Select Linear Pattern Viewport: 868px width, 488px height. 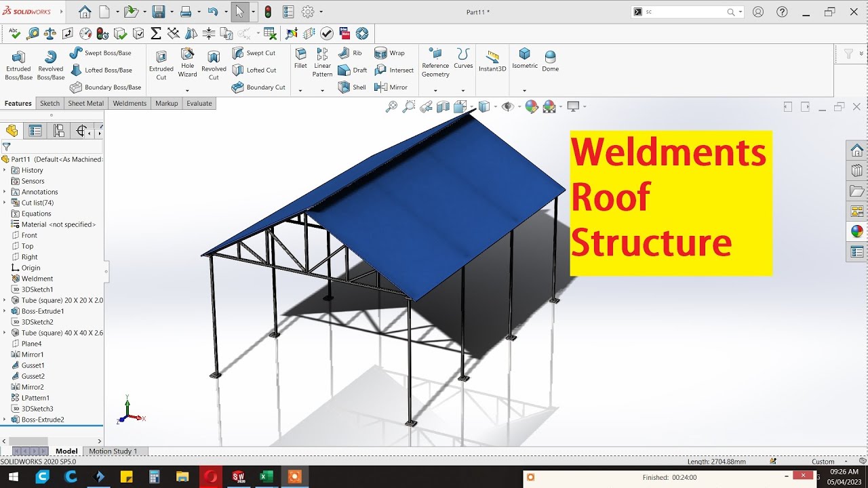pos(322,63)
